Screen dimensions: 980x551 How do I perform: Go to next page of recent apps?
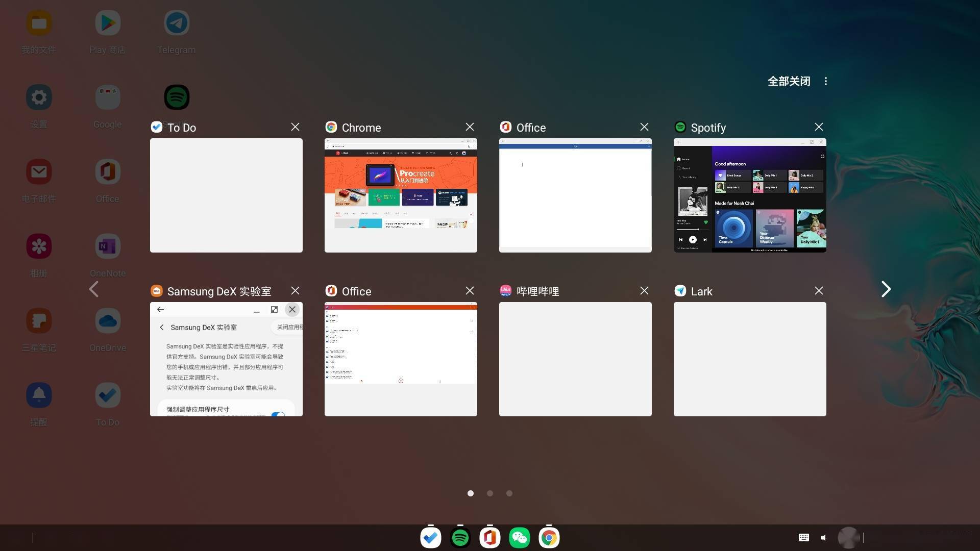pos(886,289)
